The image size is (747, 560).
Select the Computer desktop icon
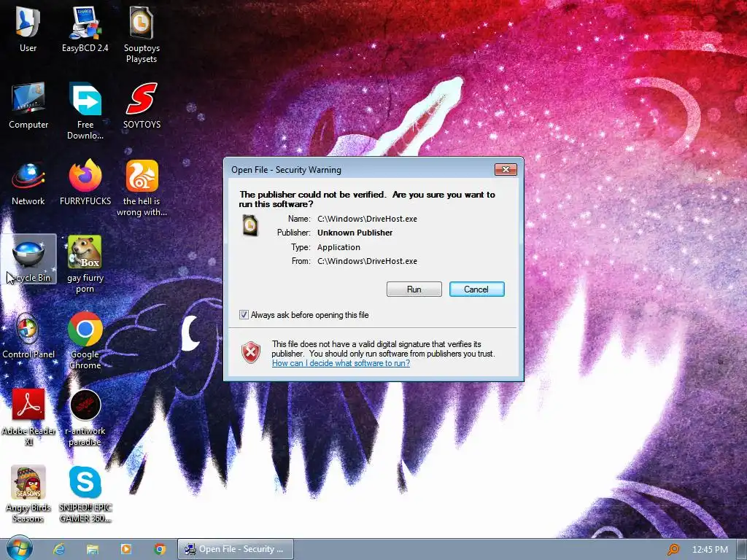[28, 106]
